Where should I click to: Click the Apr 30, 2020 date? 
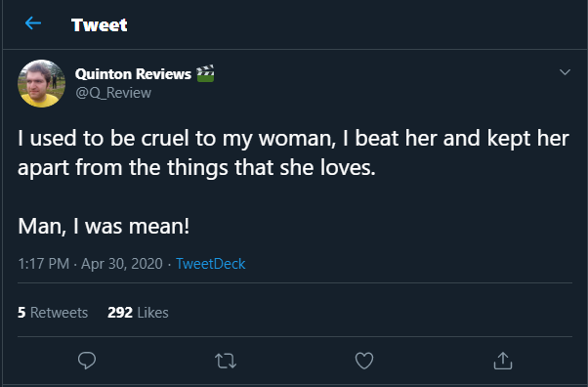(x=122, y=264)
